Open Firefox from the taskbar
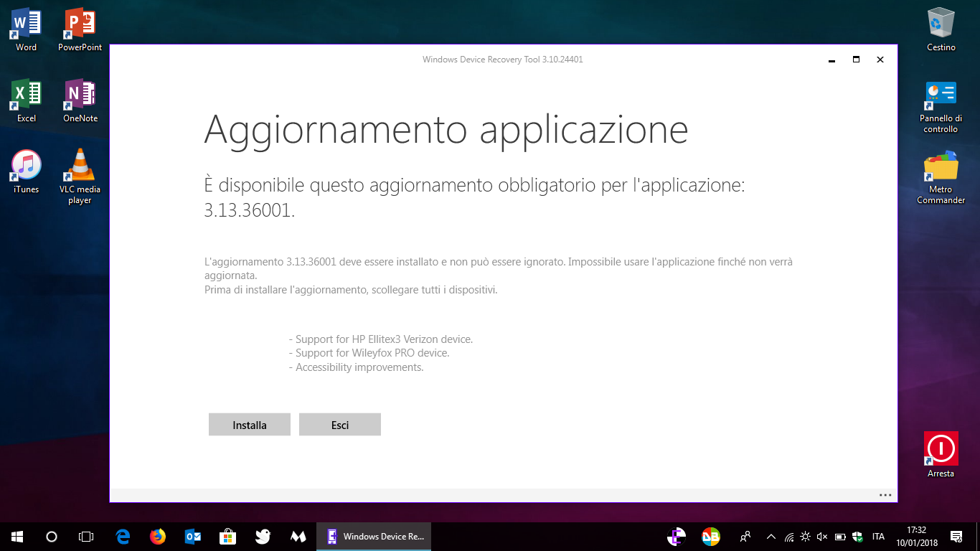980x551 pixels. click(157, 536)
